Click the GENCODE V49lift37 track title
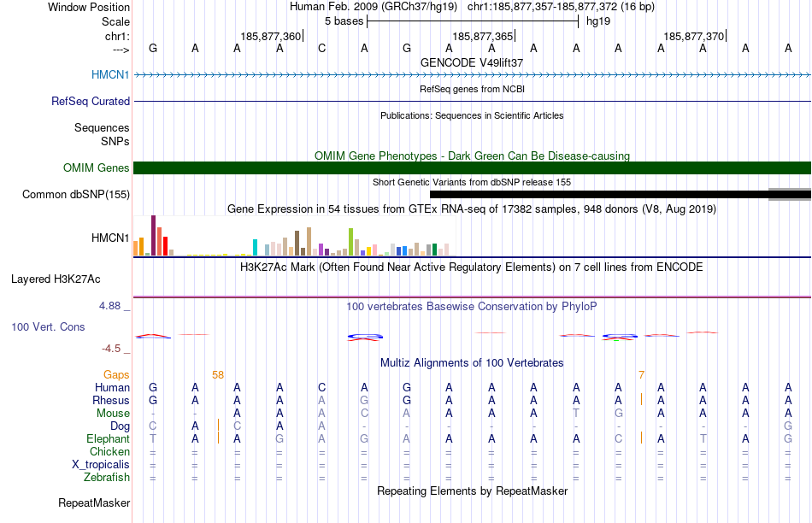The height and width of the screenshot is (523, 812). pos(472,62)
